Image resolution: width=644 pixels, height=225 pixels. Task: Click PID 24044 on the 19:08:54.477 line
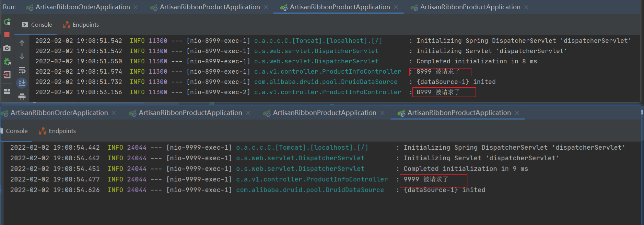point(137,179)
